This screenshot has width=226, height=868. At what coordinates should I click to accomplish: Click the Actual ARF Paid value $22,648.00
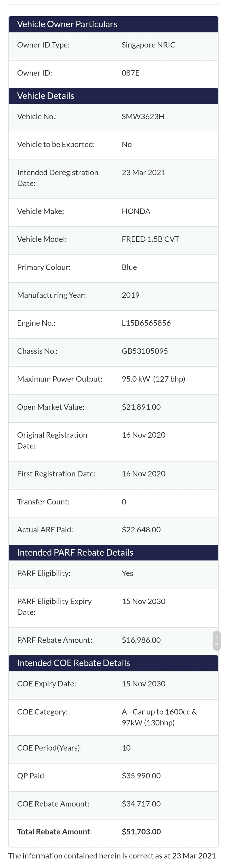[x=141, y=529]
